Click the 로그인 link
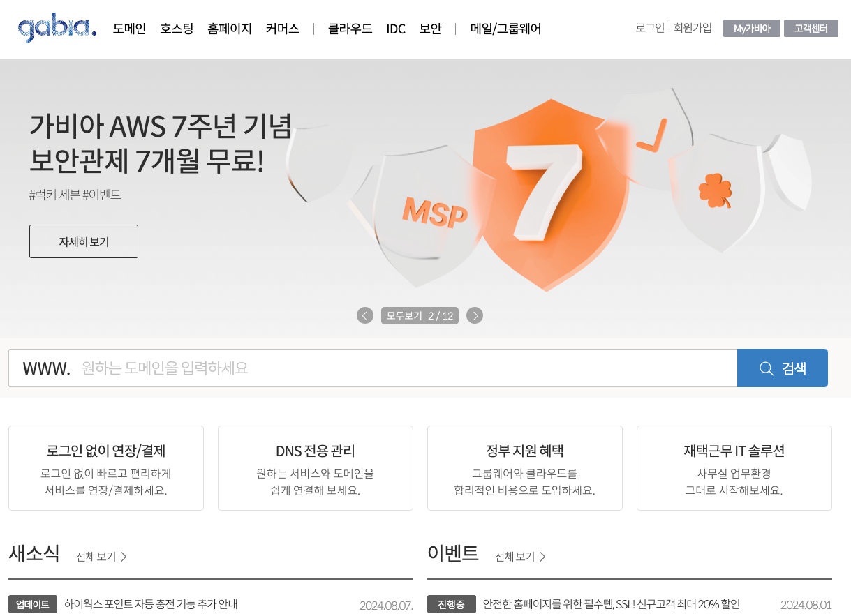This screenshot has height=616, width=851. click(650, 28)
